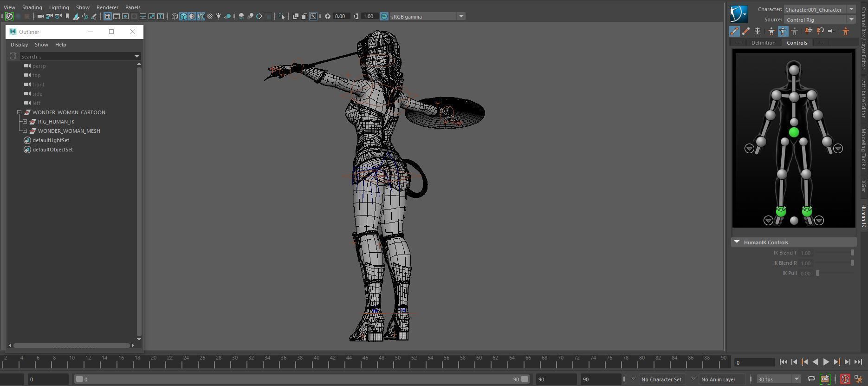Open the Panels menu
Viewport: 868px width, 386px height.
pyautogui.click(x=133, y=7)
